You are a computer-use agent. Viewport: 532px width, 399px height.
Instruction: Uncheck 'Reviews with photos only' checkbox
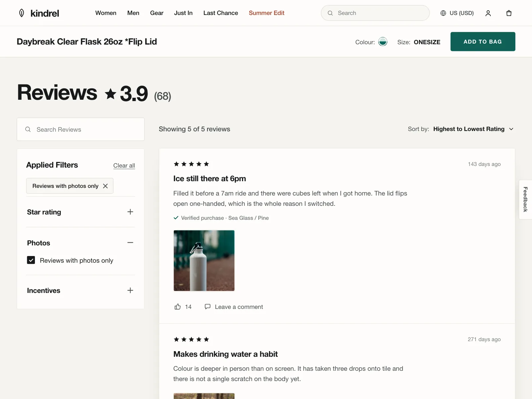31,260
